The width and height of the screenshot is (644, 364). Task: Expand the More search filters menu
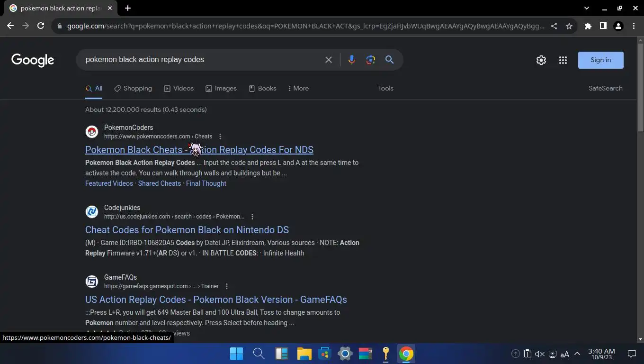point(298,89)
